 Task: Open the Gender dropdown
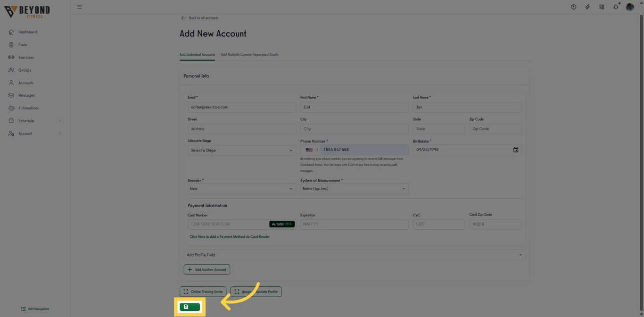pos(241,188)
